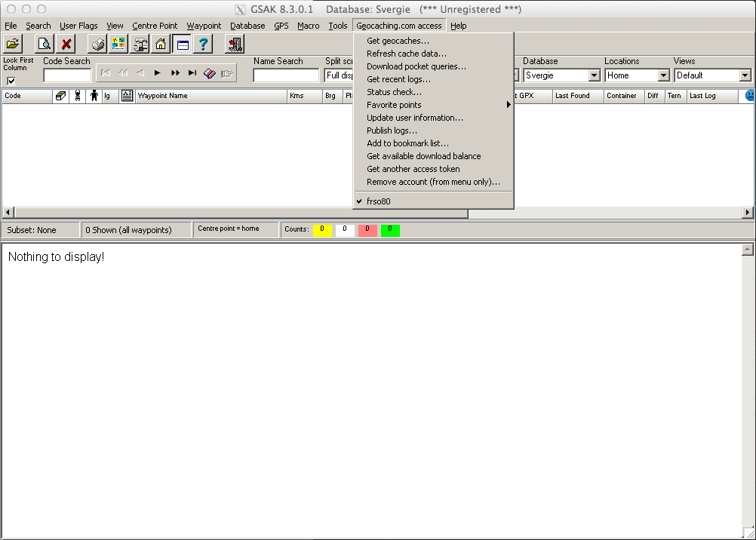Open the hammer and wrench tools icon
756x540 pixels.
(140, 44)
